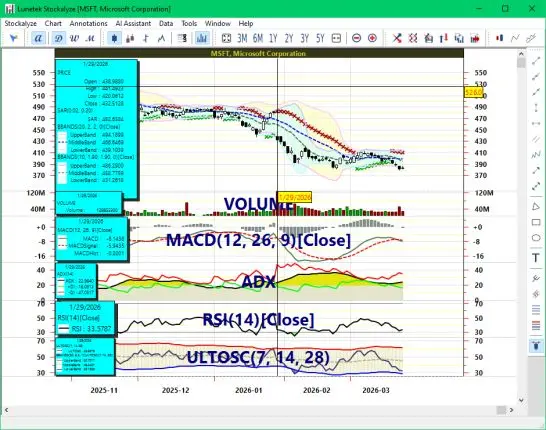Screen dimensions: 546x430
Task: Click the vertical scrollbar up arrow
Action: tap(521, 54)
